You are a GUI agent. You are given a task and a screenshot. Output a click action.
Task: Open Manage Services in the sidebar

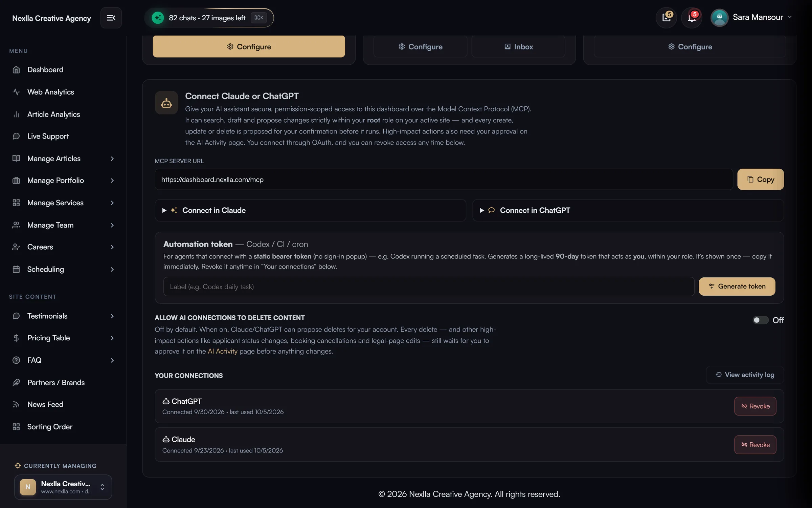(x=63, y=203)
